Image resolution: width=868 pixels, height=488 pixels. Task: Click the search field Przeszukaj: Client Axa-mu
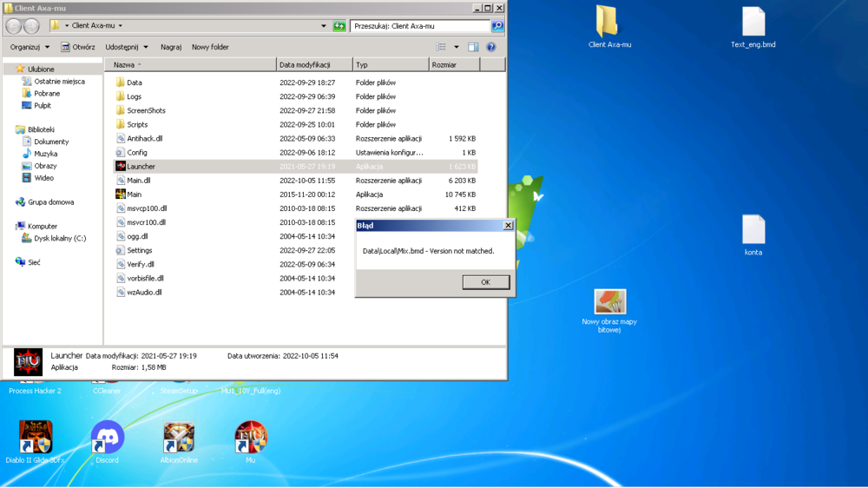click(x=420, y=25)
